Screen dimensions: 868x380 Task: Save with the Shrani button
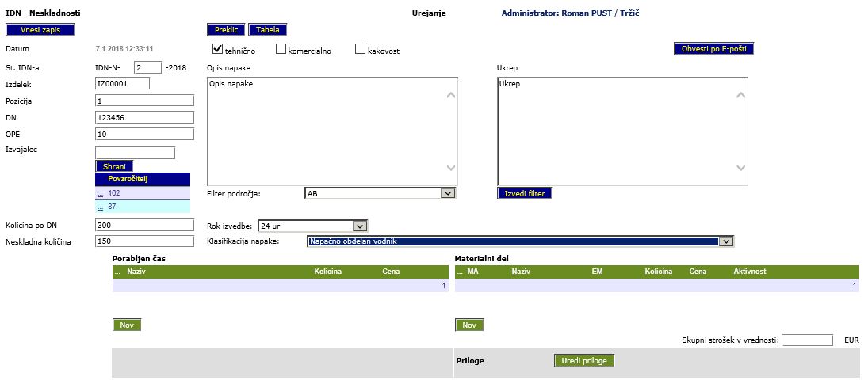coord(114,166)
